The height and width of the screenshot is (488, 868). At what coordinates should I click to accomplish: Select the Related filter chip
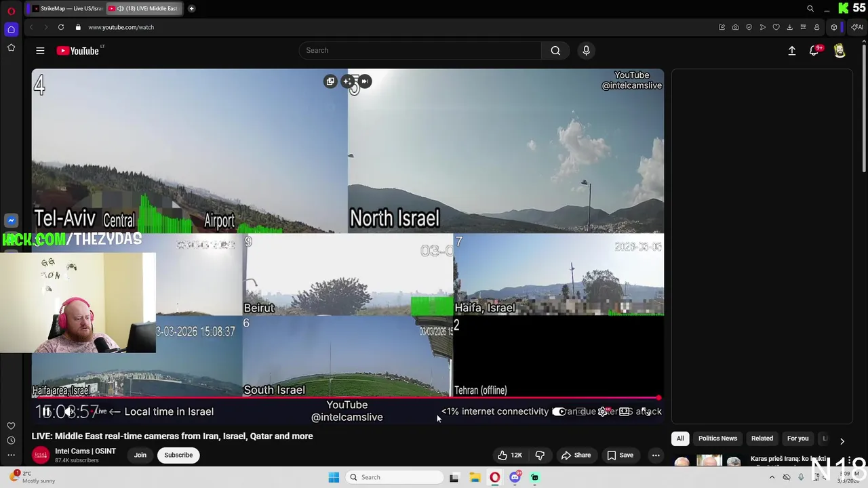(762, 439)
